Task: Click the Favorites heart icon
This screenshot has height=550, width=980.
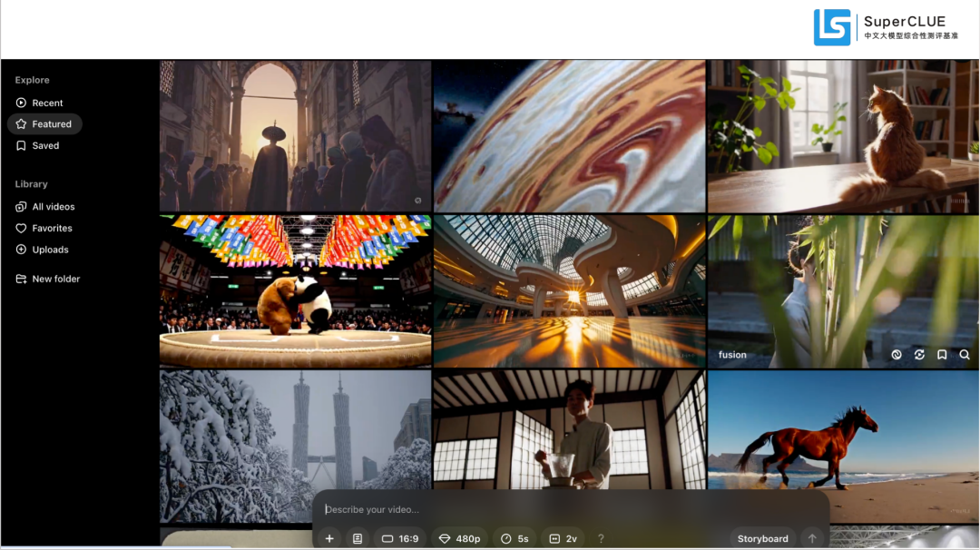Action: tap(21, 228)
